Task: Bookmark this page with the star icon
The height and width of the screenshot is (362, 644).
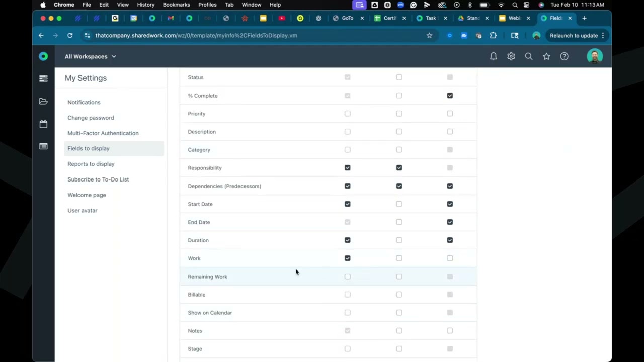Action: (429, 35)
